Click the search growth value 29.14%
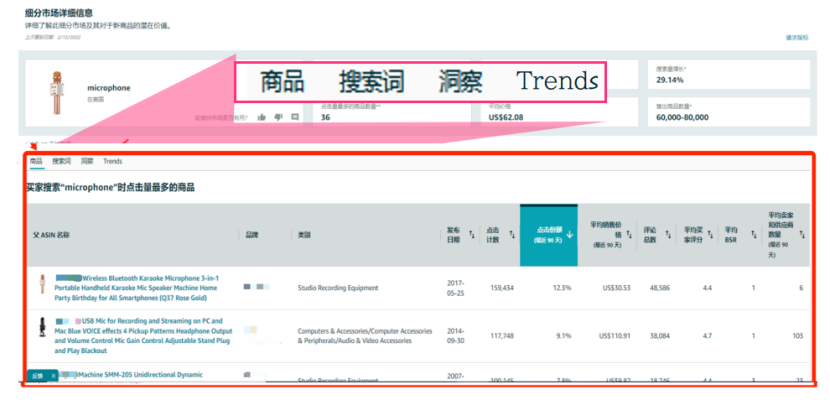Viewport: 830px width, 405px height. (670, 80)
